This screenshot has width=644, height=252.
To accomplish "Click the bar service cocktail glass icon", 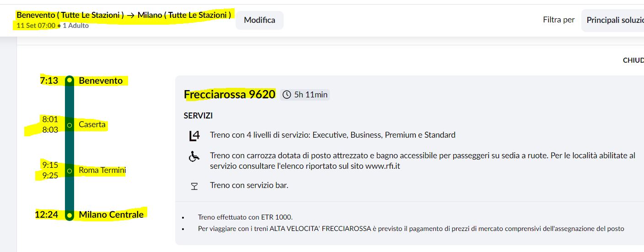I will click(x=194, y=186).
